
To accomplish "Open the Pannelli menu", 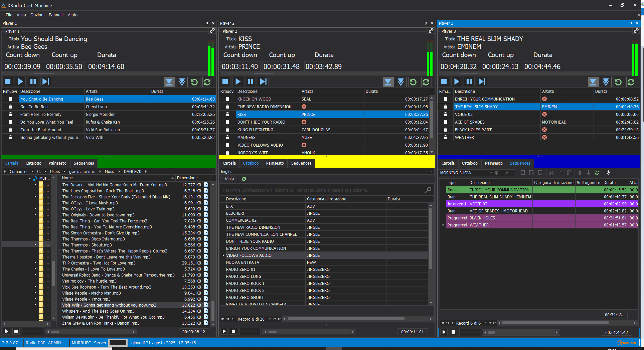I will tap(56, 15).
